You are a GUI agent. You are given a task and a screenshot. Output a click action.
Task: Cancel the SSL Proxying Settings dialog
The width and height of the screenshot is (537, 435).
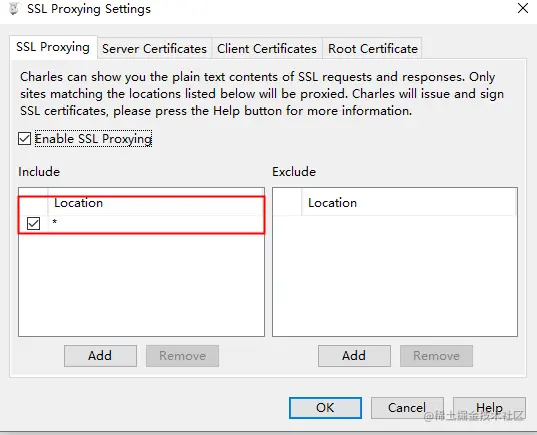click(407, 408)
